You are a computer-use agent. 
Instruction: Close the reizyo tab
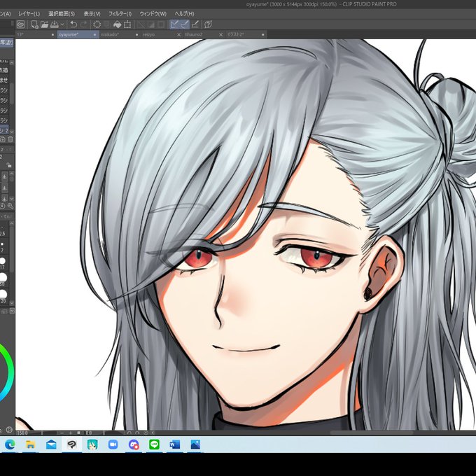click(178, 35)
